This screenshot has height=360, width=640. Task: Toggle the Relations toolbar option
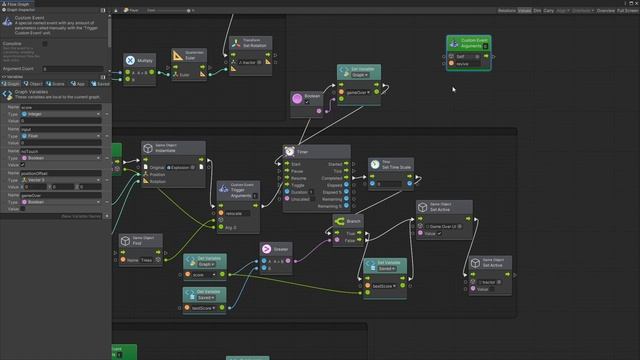[x=507, y=11]
